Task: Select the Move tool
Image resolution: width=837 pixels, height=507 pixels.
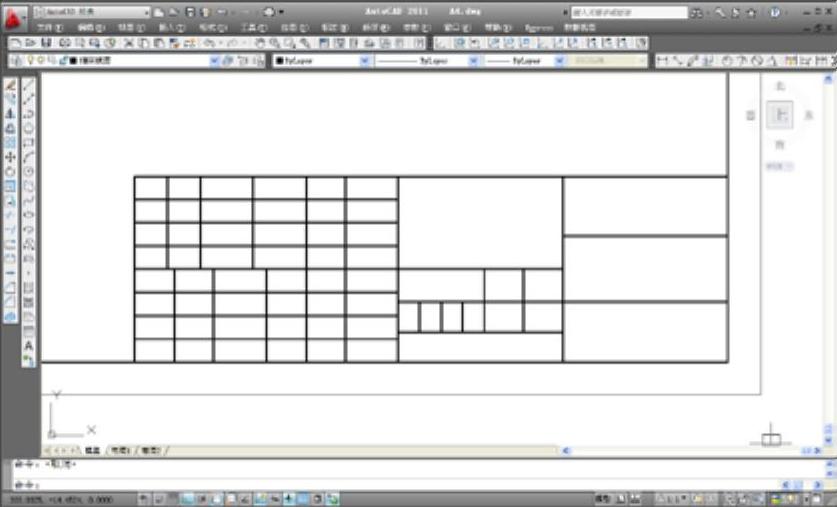Action: click(x=10, y=157)
